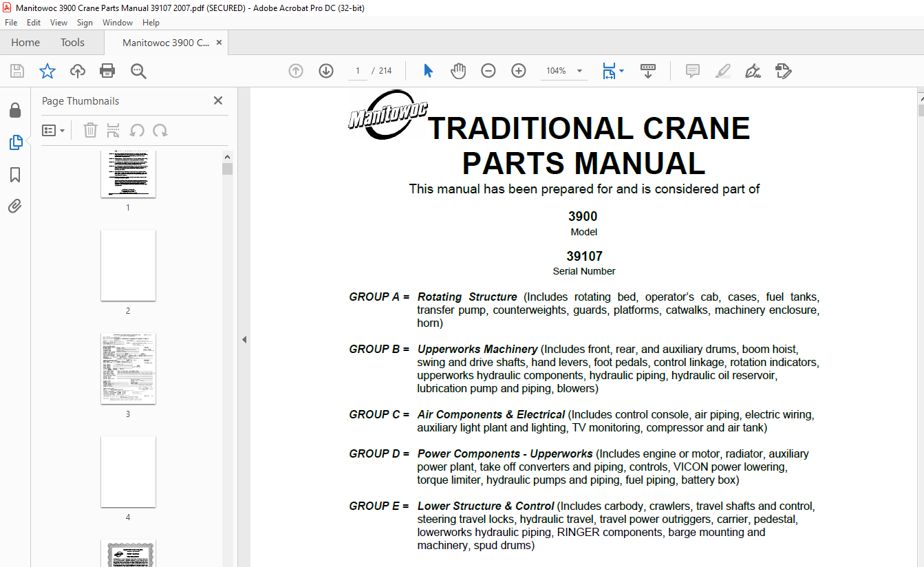The width and height of the screenshot is (924, 567).
Task: Zoom in with the plus icon
Action: click(x=519, y=71)
